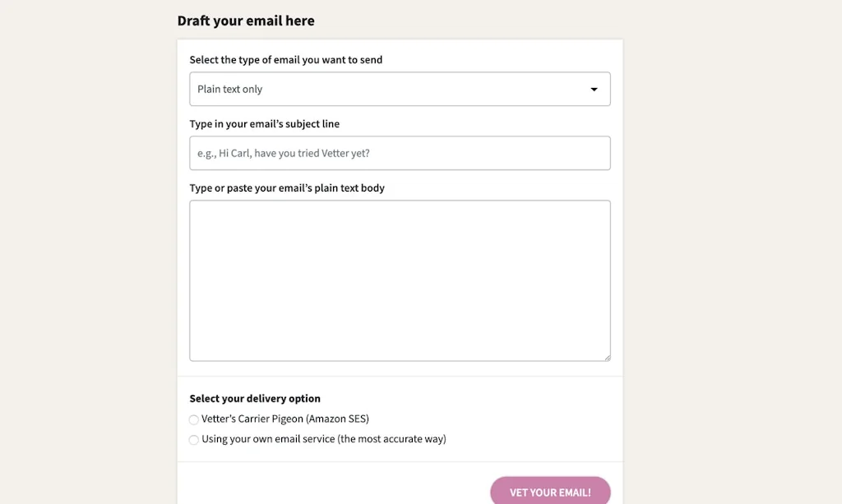Click the "(the most accurate way)" text

coord(391,439)
